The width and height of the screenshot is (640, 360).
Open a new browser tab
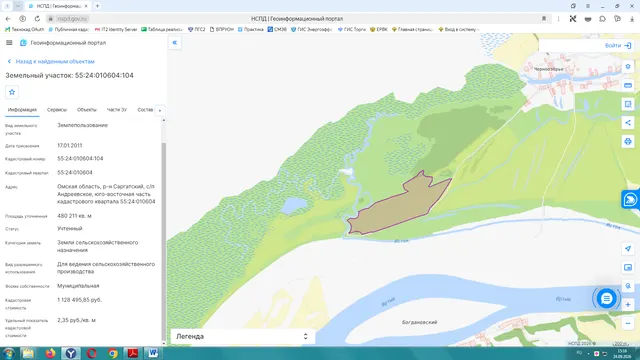pyautogui.click(x=98, y=6)
